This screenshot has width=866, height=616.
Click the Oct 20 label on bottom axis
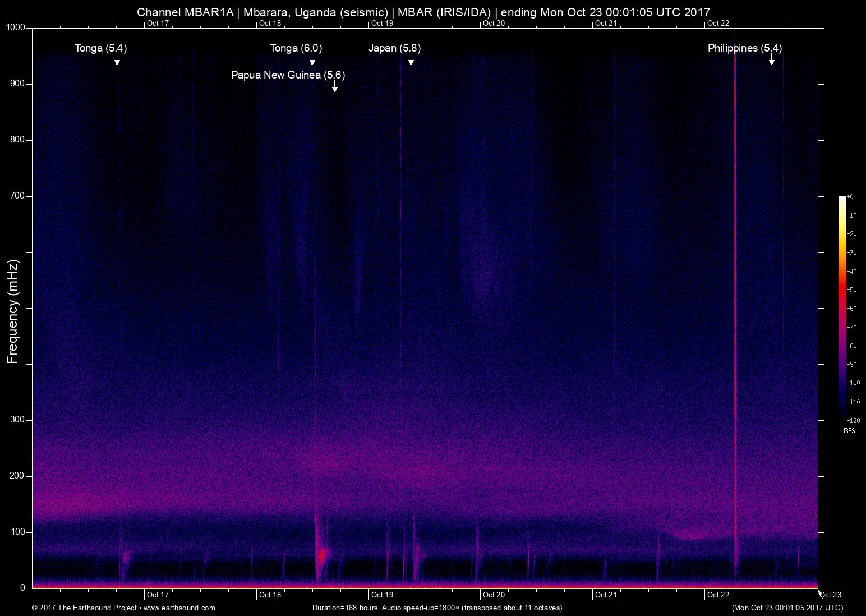(494, 595)
